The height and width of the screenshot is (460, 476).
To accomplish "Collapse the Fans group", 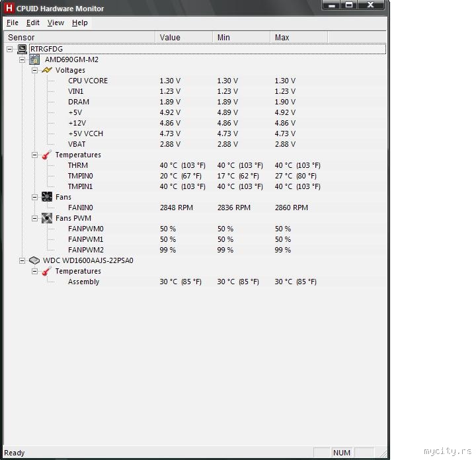I will click(x=34, y=197).
